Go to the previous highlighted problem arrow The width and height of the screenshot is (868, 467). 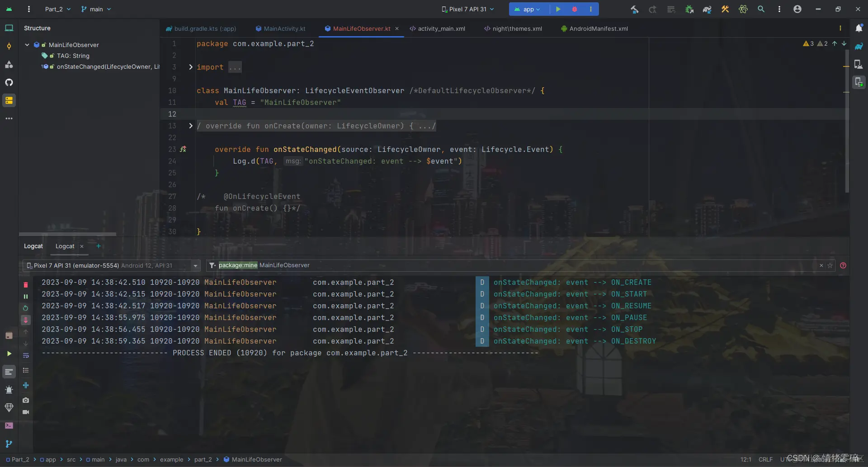[x=835, y=43]
